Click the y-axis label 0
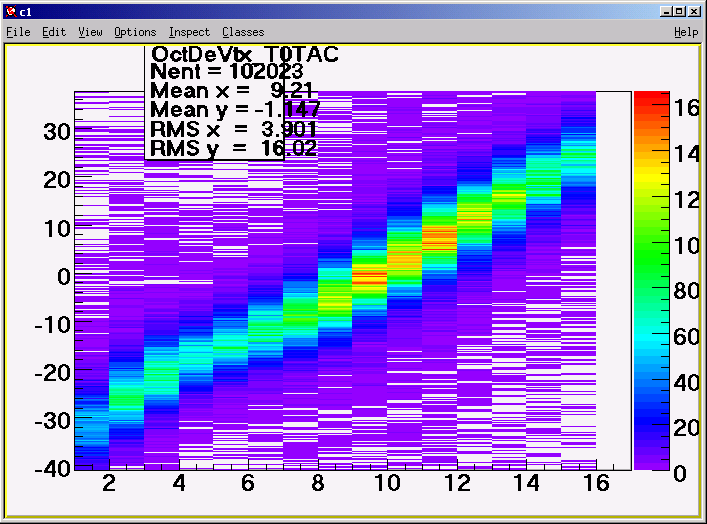This screenshot has height=524, width=707. (64, 276)
